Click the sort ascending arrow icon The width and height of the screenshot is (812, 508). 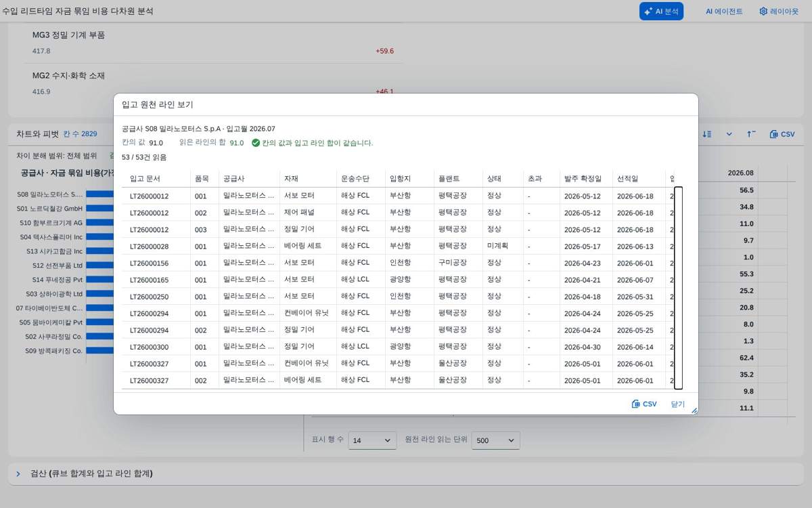click(751, 134)
